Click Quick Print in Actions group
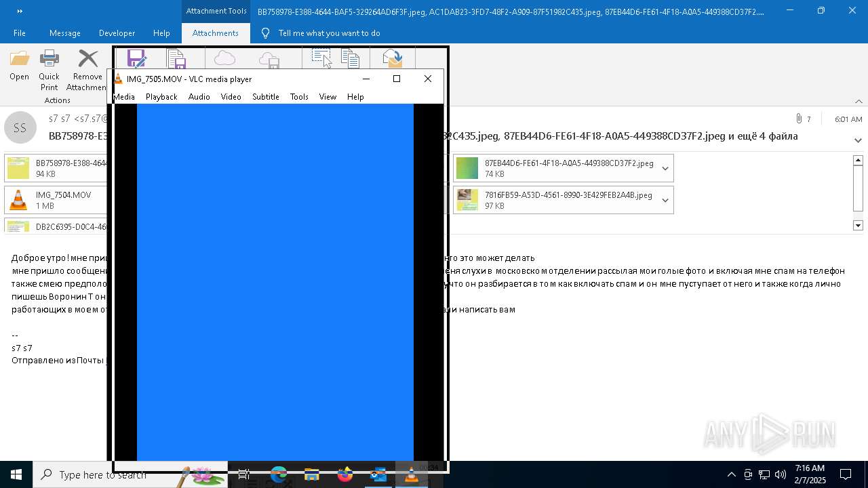Image resolution: width=868 pixels, height=488 pixels. (x=49, y=70)
